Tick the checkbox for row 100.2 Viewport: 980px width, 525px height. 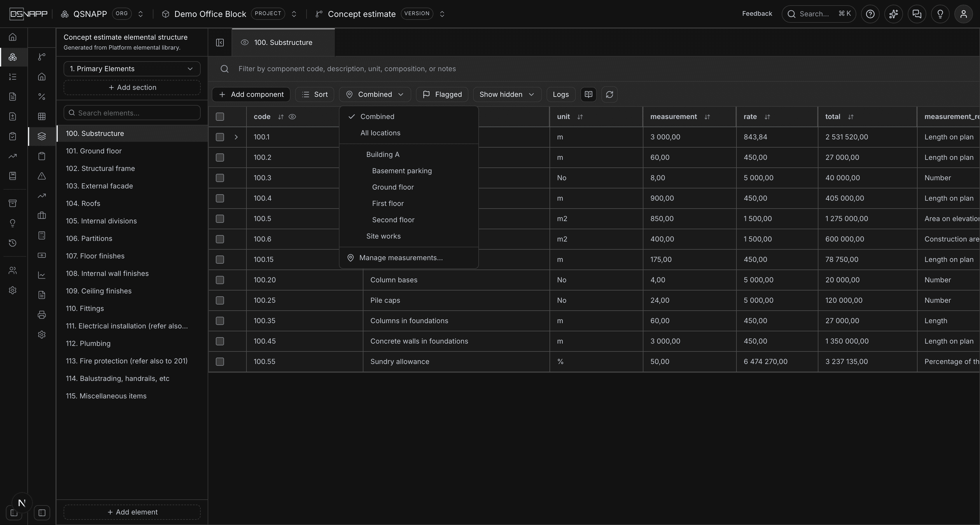220,157
